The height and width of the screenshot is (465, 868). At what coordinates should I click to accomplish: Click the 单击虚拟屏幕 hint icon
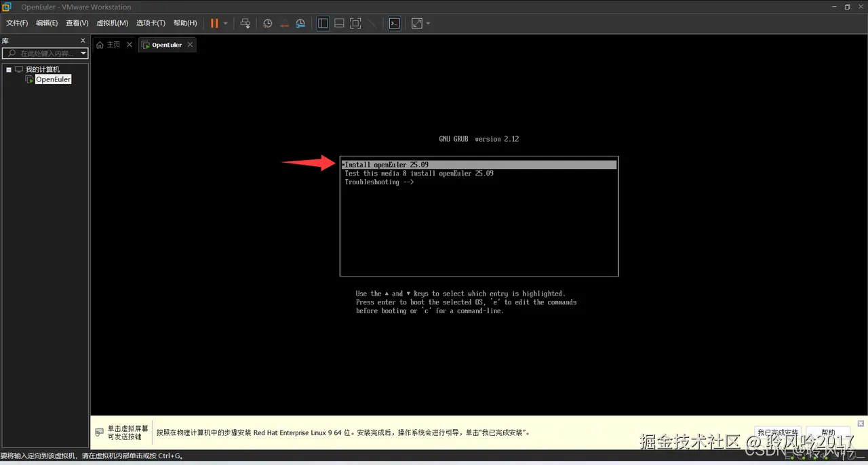100,432
